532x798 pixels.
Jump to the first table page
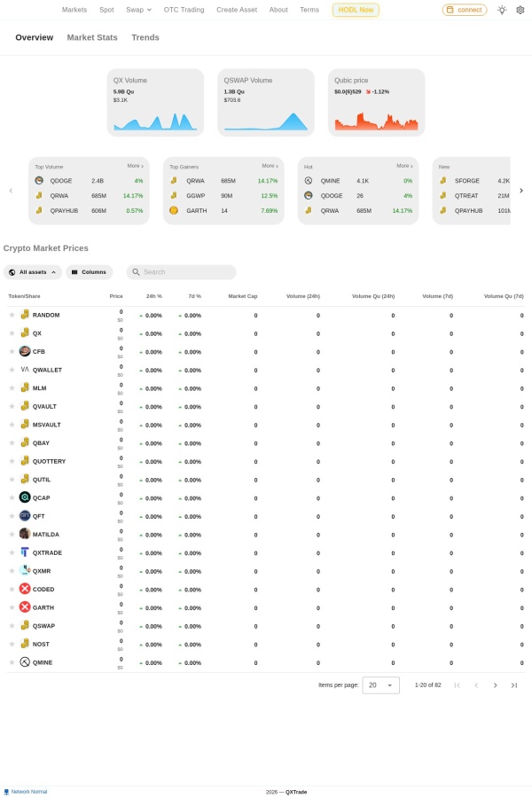click(x=458, y=685)
